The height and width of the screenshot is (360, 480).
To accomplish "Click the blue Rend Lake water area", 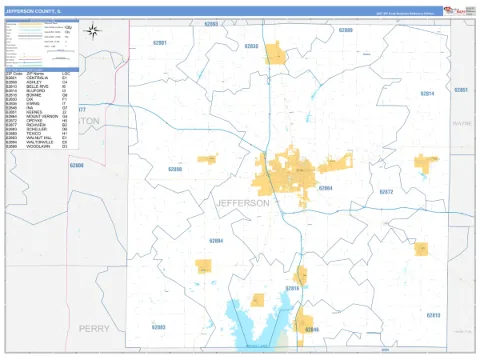I will (x=257, y=330).
